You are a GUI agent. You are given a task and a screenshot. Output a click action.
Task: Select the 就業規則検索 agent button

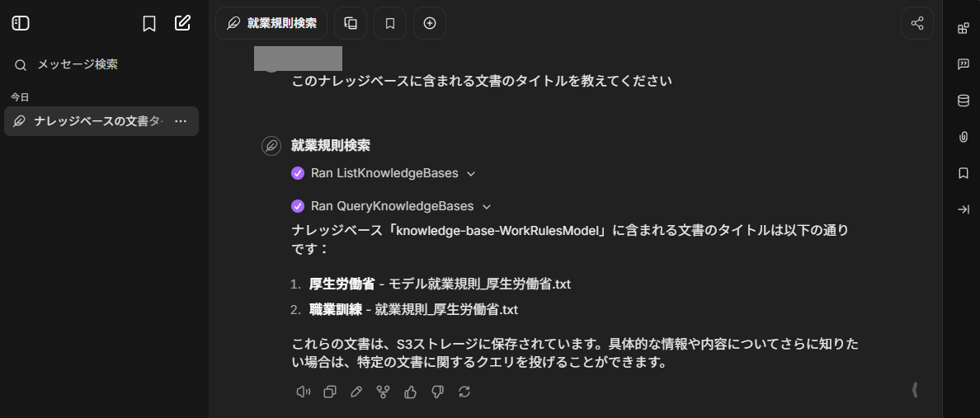click(271, 23)
